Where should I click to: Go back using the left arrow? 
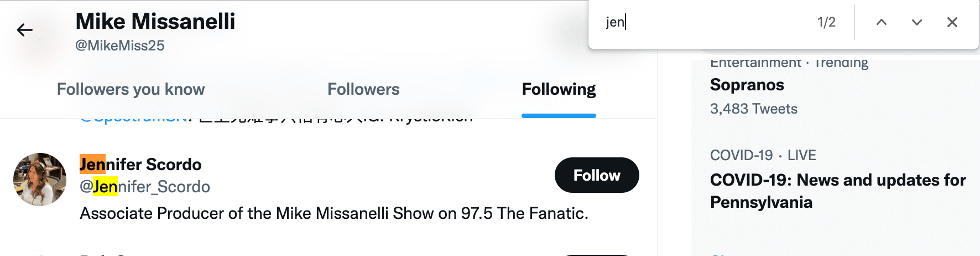(25, 30)
